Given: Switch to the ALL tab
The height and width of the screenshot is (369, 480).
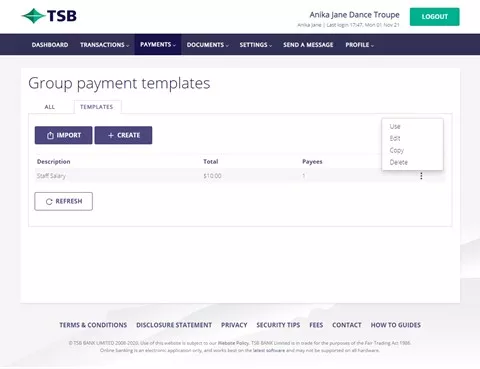Looking at the screenshot, I should pos(50,107).
